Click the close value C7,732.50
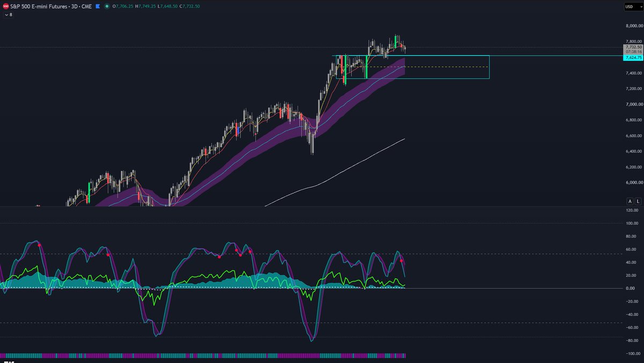Screen dimensions: 644x363 tap(189, 6)
